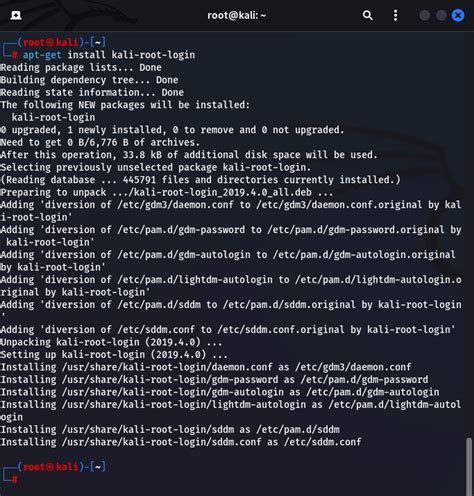The image size is (474, 496).
Task: Click line Reading database ... 445791 files
Action: click(x=200, y=180)
